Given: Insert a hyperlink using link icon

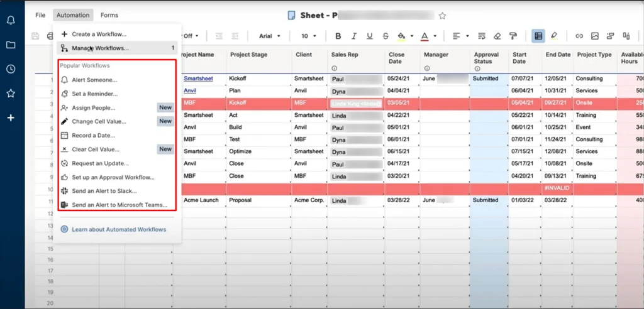Looking at the screenshot, I should pyautogui.click(x=579, y=36).
